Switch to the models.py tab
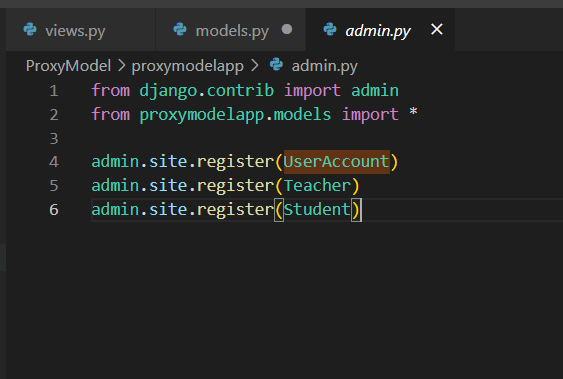 [231, 30]
